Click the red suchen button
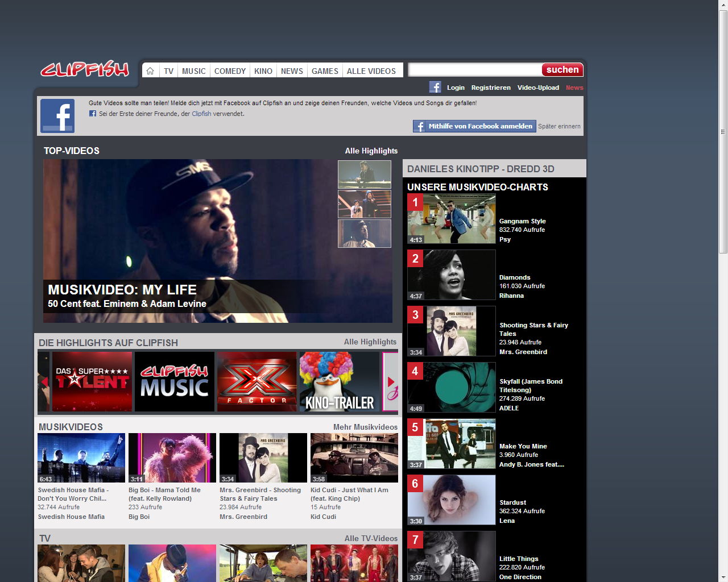This screenshot has height=582, width=728. tap(562, 69)
